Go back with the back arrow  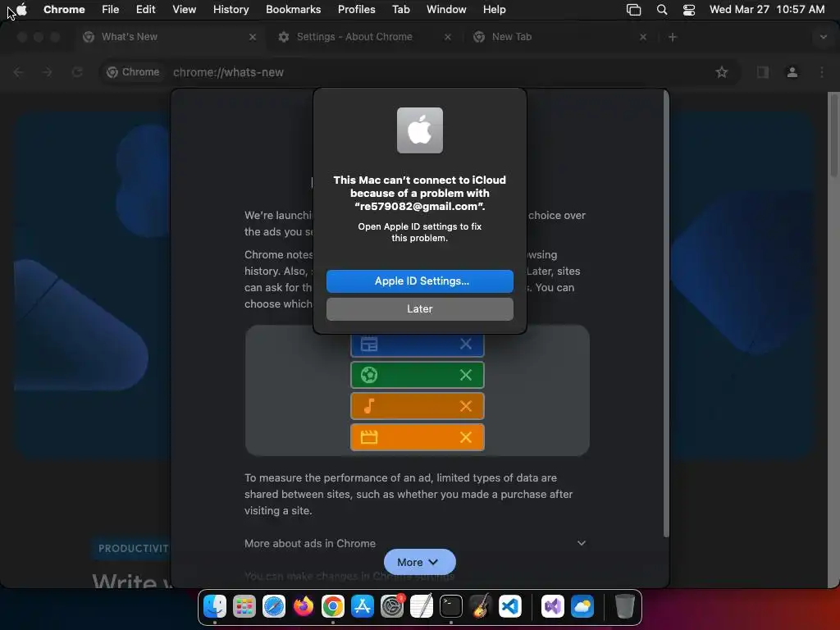tap(18, 72)
